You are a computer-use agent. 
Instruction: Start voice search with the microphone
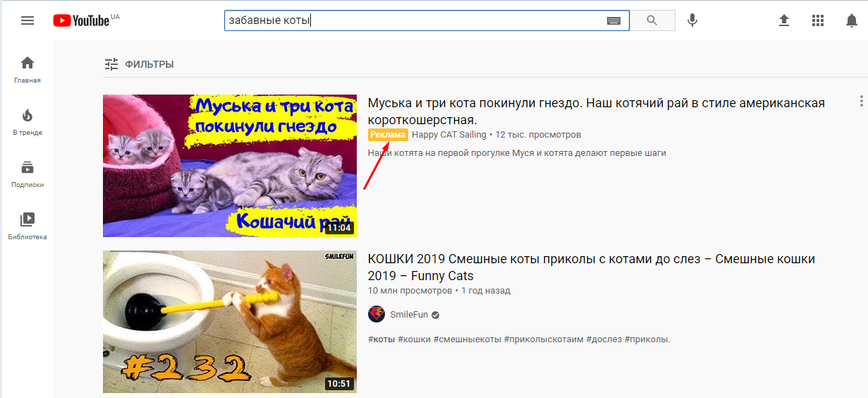[692, 20]
